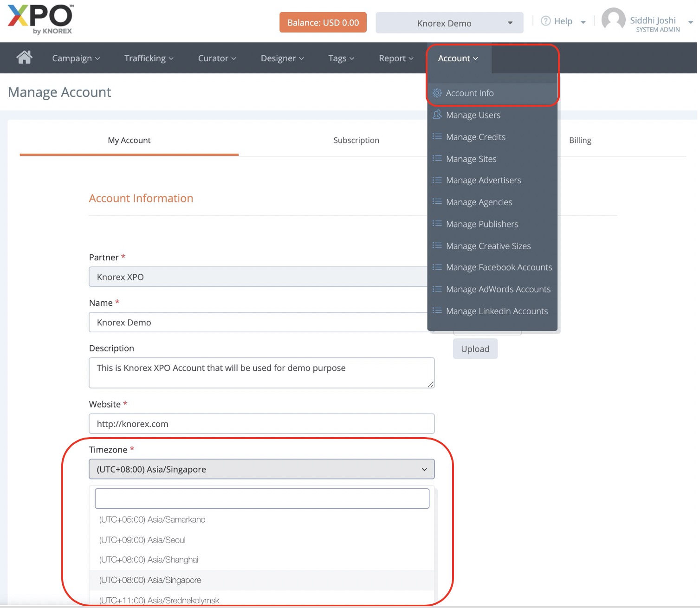Click the timezone search input box
Viewport: 700px width, 608px height.
point(262,498)
